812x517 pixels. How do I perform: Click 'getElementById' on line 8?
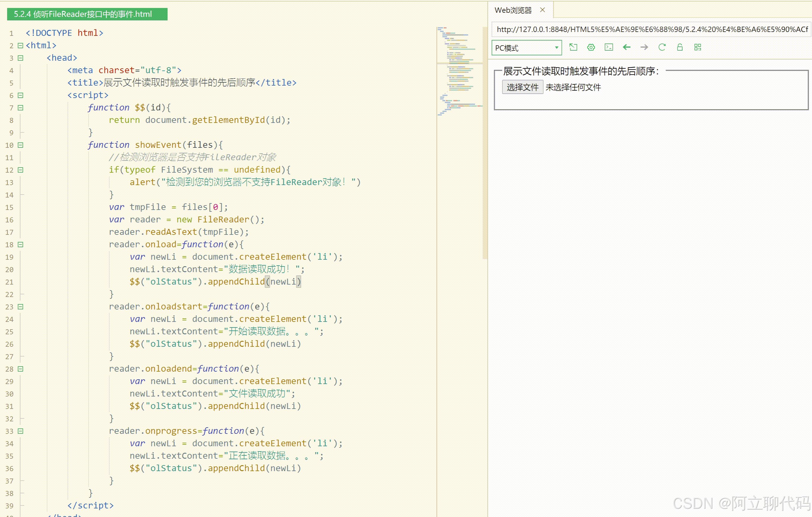click(228, 120)
